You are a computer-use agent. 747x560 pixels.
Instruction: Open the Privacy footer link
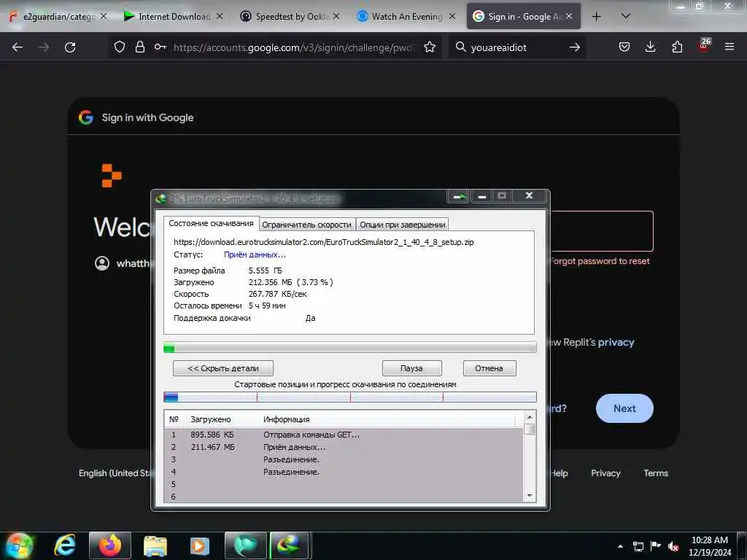(605, 472)
